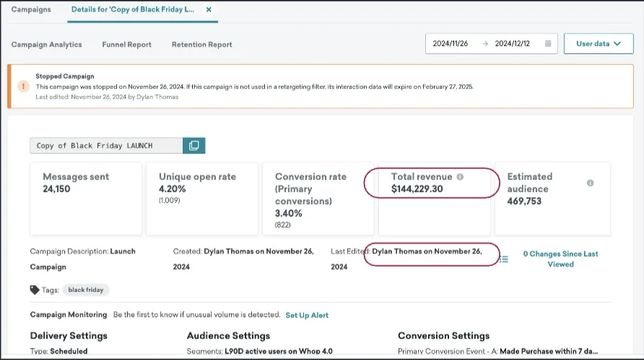Click 'Created: Dylan Thomas on November 26' text

pyautogui.click(x=243, y=259)
